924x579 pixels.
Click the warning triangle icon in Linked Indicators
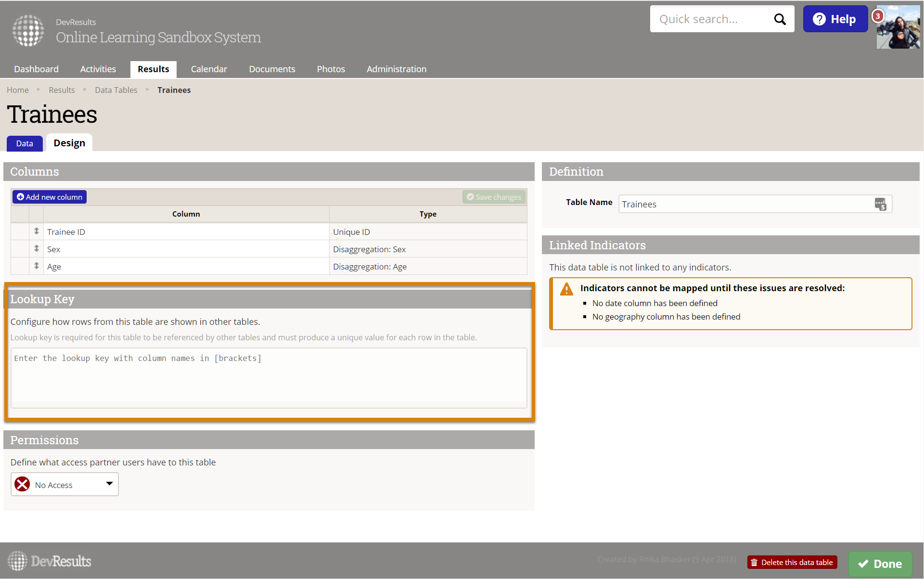point(566,289)
